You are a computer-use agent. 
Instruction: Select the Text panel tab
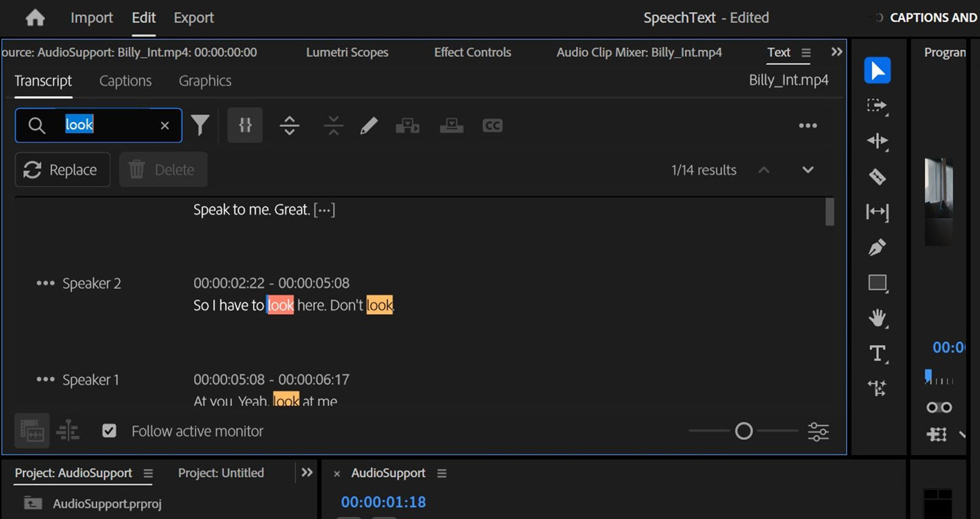tap(779, 52)
